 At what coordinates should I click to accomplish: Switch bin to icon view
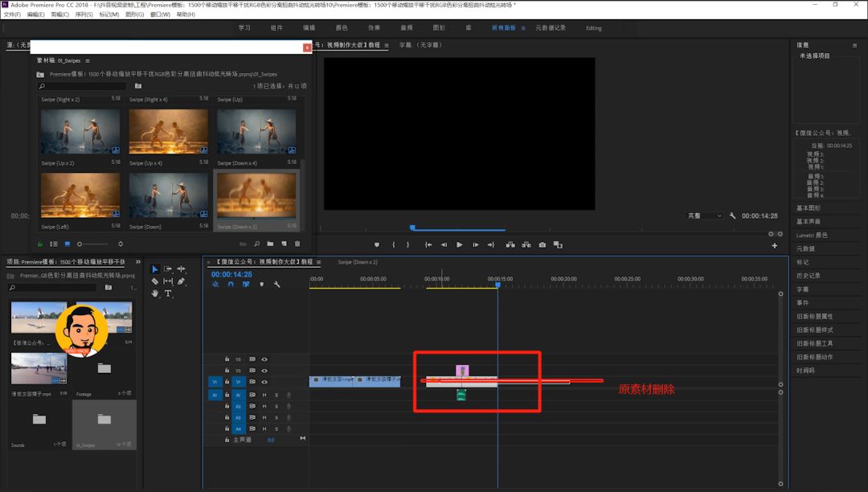[x=68, y=244]
